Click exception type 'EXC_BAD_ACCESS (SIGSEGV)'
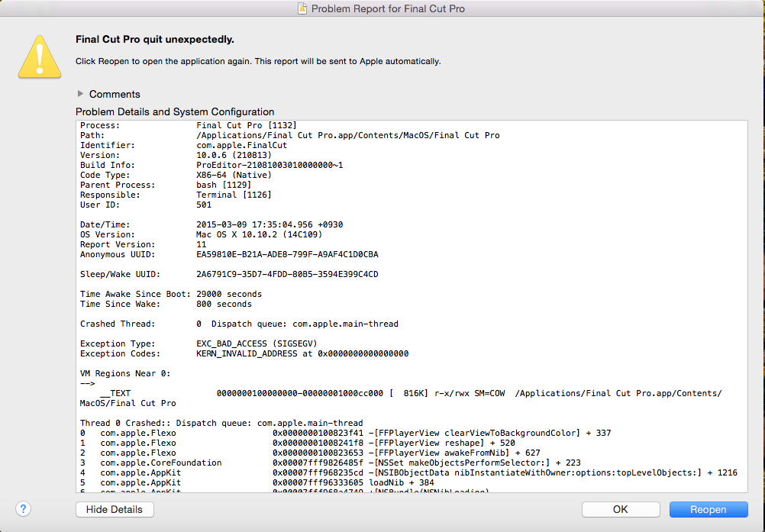Image resolution: width=765 pixels, height=532 pixels. point(257,343)
